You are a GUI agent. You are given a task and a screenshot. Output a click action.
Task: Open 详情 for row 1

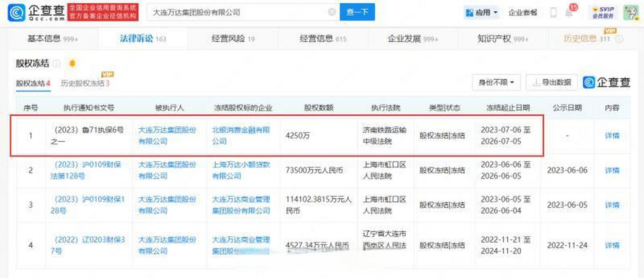pyautogui.click(x=612, y=136)
